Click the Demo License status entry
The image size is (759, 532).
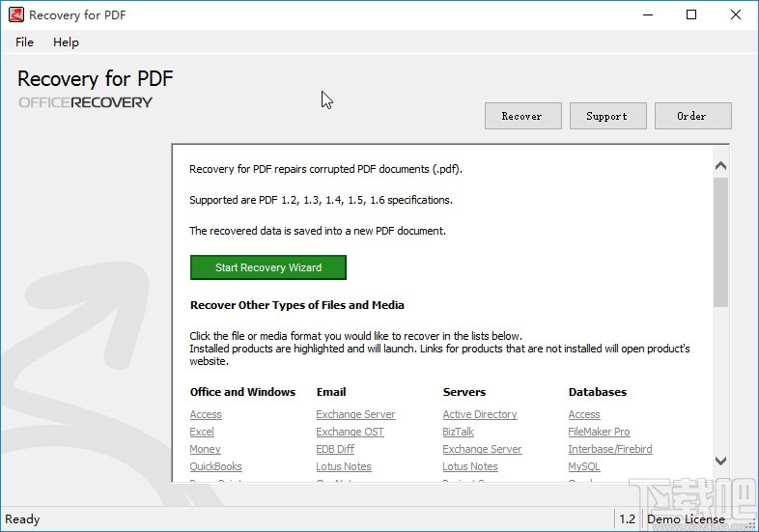pyautogui.click(x=686, y=519)
